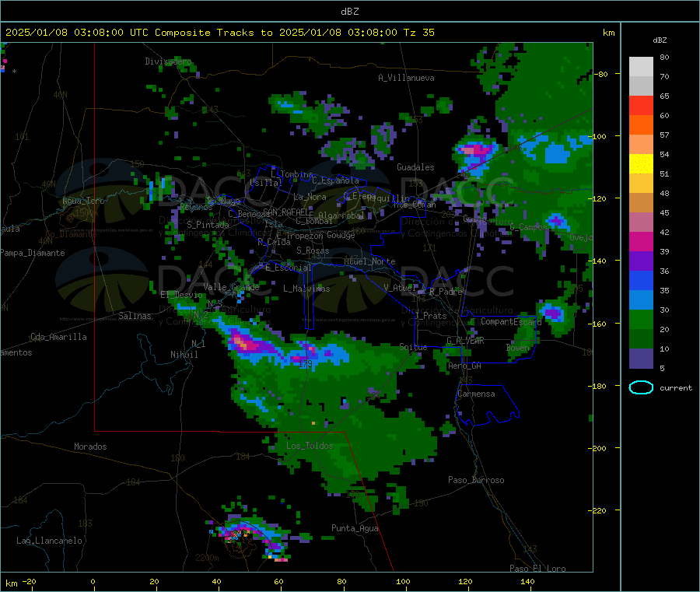Click the light blue 30 dBZ legend swatch
Viewport: 700px width, 592px height.
(x=641, y=300)
